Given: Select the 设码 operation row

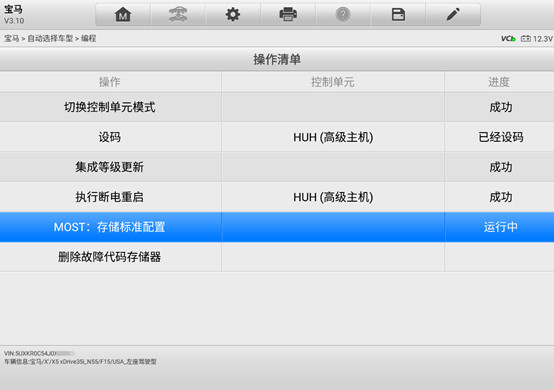Looking at the screenshot, I should pos(277,137).
